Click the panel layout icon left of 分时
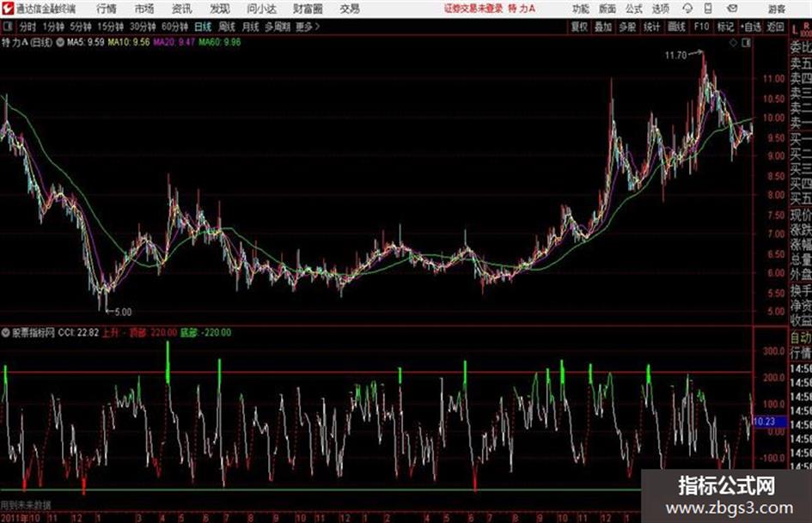The width and height of the screenshot is (812, 523). point(8,27)
